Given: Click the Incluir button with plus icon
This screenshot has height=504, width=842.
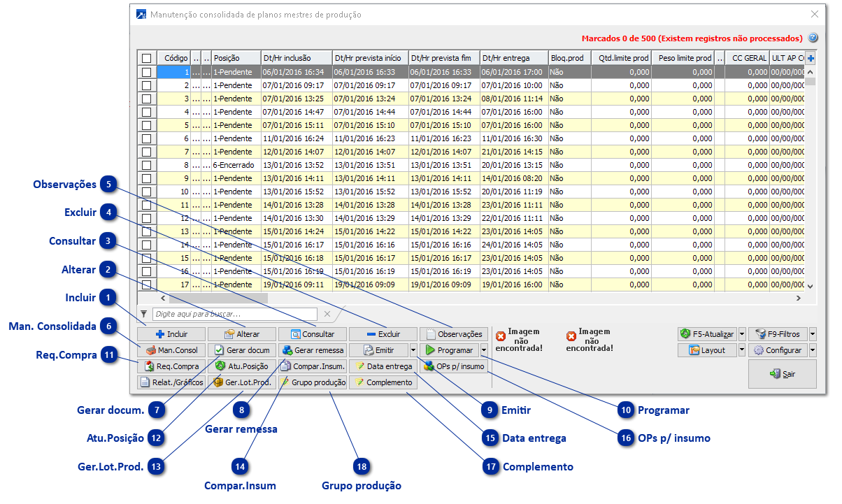Looking at the screenshot, I should tap(172, 334).
